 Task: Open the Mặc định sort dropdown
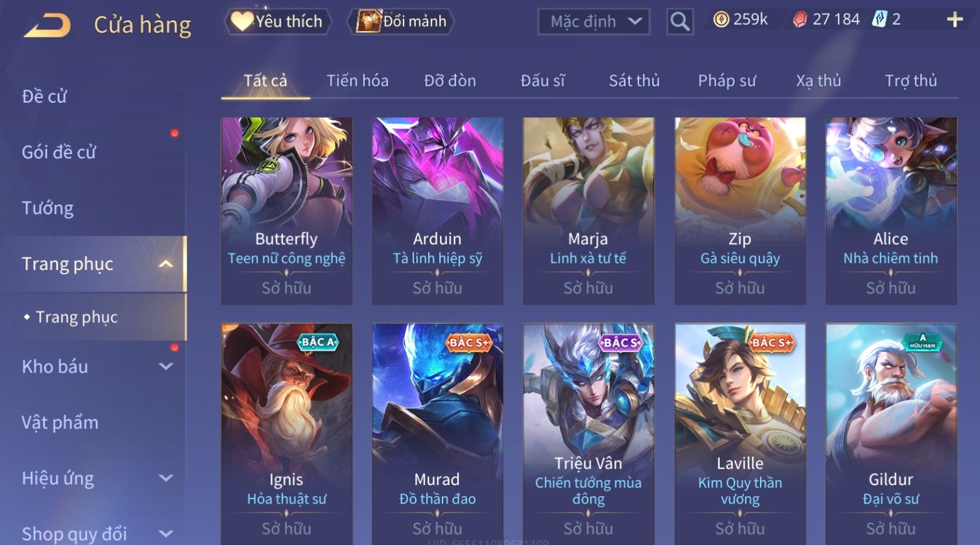[594, 22]
